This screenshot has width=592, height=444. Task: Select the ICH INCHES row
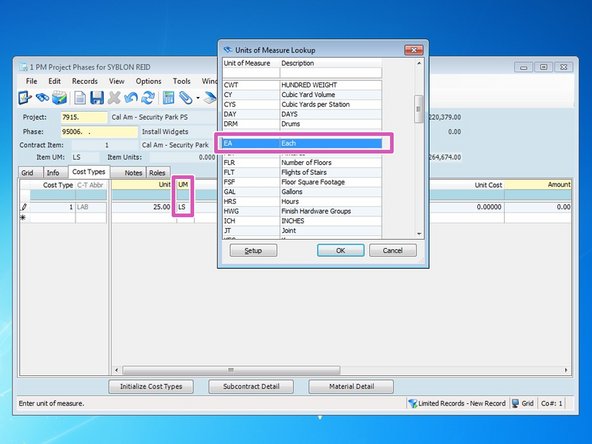(x=302, y=221)
